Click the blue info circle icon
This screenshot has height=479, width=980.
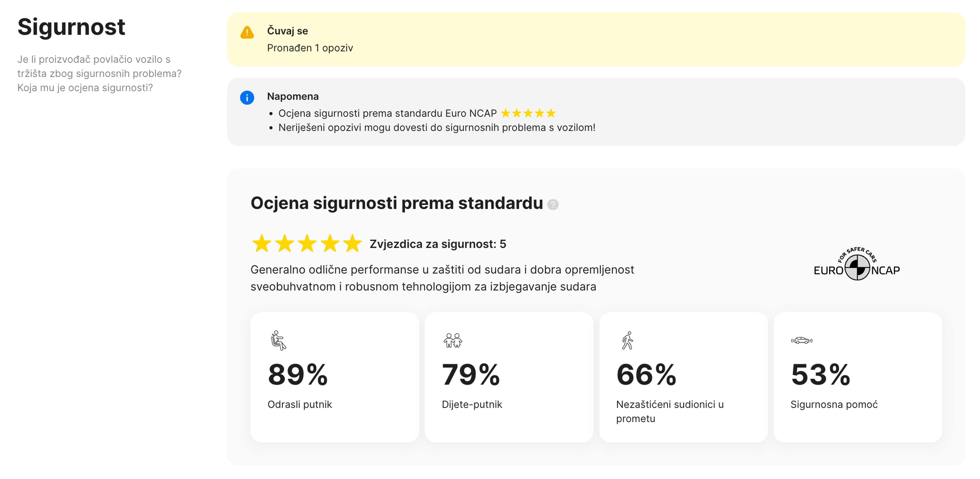(x=247, y=98)
